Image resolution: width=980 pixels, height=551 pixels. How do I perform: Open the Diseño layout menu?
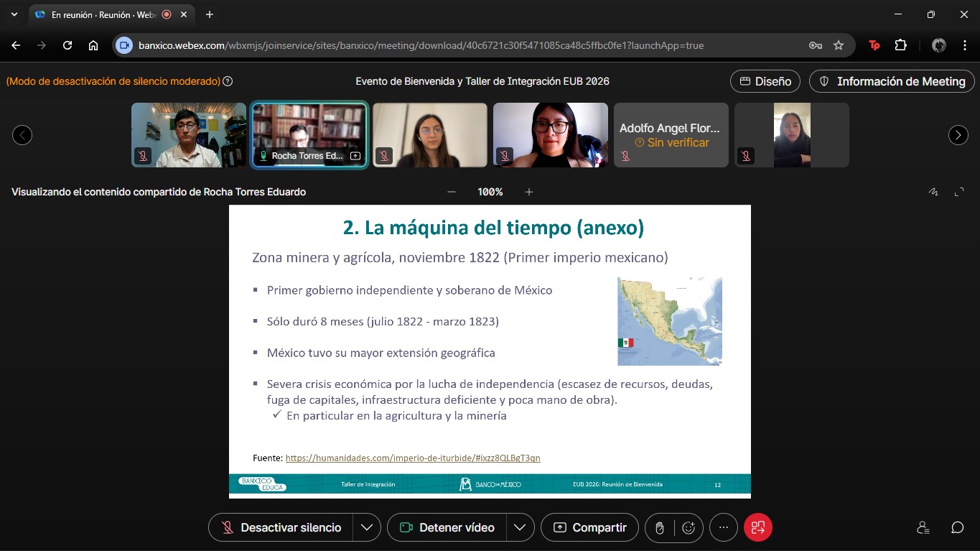click(x=765, y=81)
